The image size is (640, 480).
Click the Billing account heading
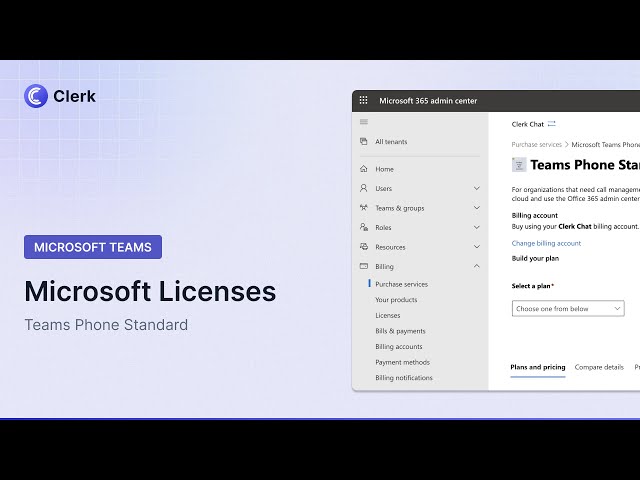pyautogui.click(x=534, y=216)
